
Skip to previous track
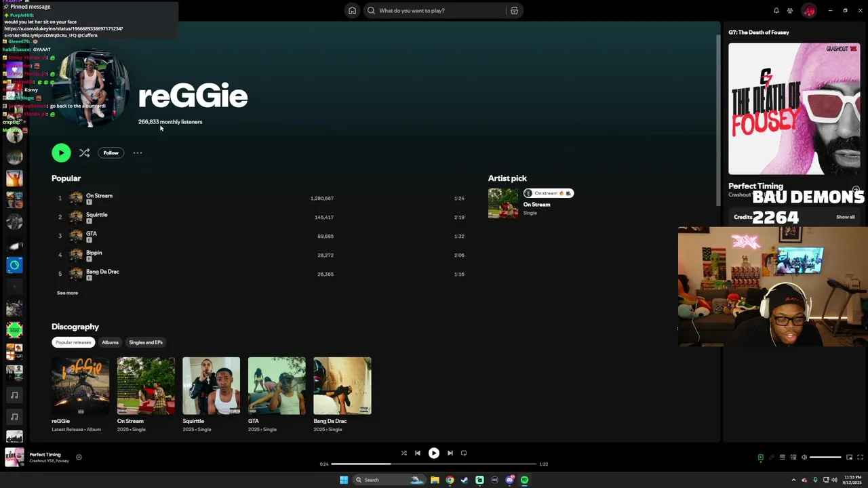point(418,453)
